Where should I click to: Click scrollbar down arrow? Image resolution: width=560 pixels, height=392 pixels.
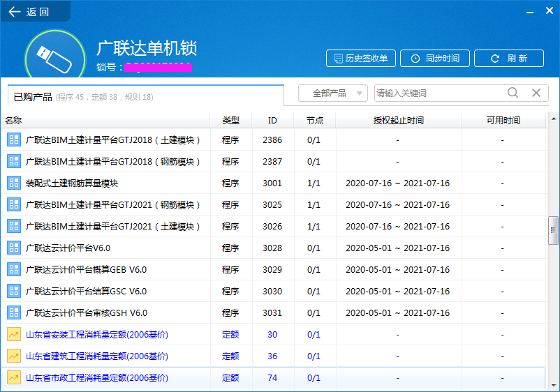pyautogui.click(x=553, y=386)
